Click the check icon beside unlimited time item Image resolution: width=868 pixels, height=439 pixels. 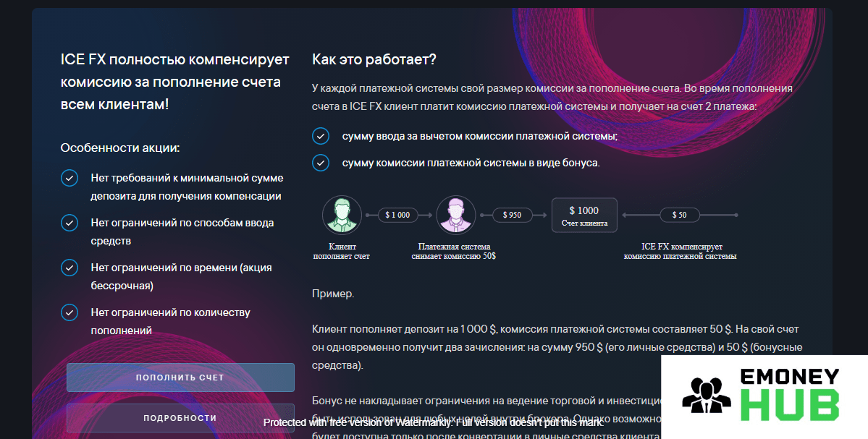(x=69, y=268)
